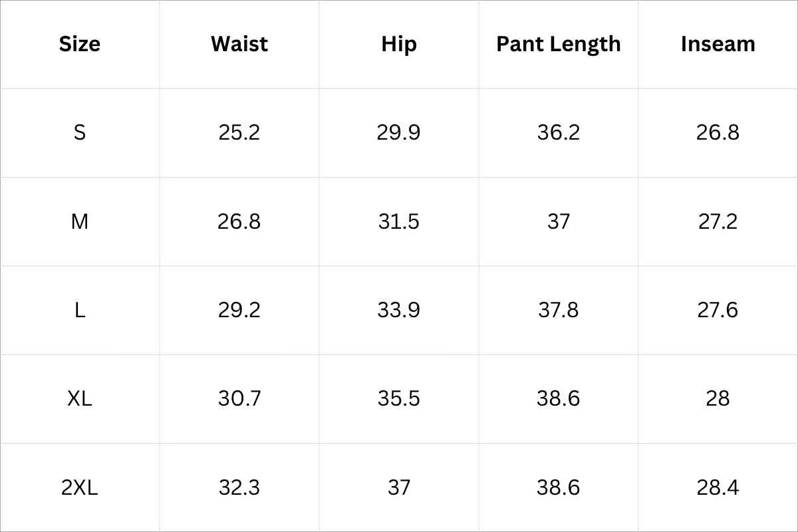The width and height of the screenshot is (798, 532).
Task: Select inseam value 28.4 for size 2XL
Action: tap(718, 487)
